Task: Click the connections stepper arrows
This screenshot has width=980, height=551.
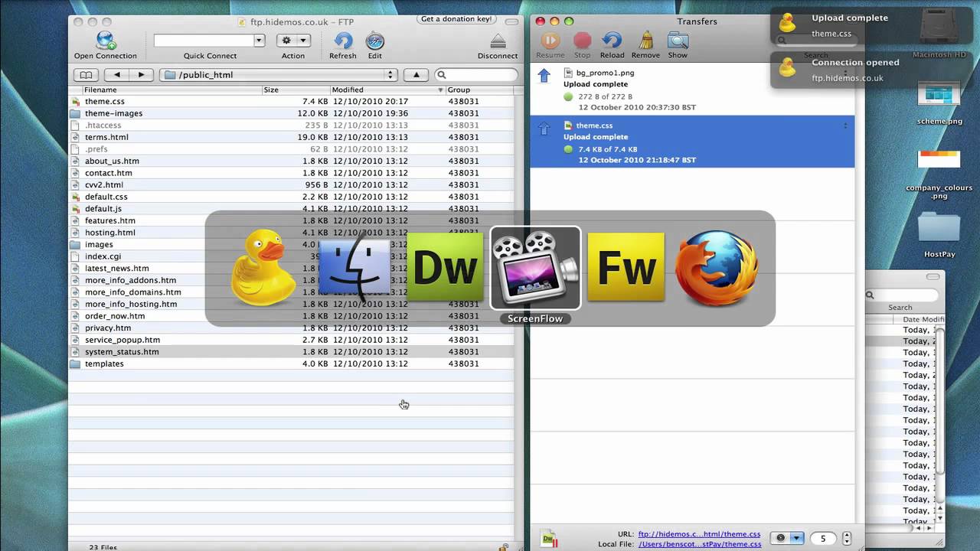Action: (x=846, y=538)
